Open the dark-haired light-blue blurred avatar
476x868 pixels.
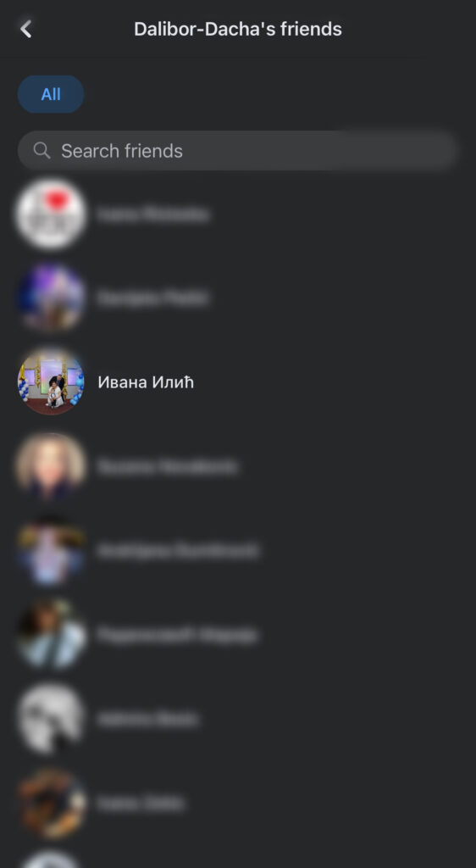(x=51, y=634)
